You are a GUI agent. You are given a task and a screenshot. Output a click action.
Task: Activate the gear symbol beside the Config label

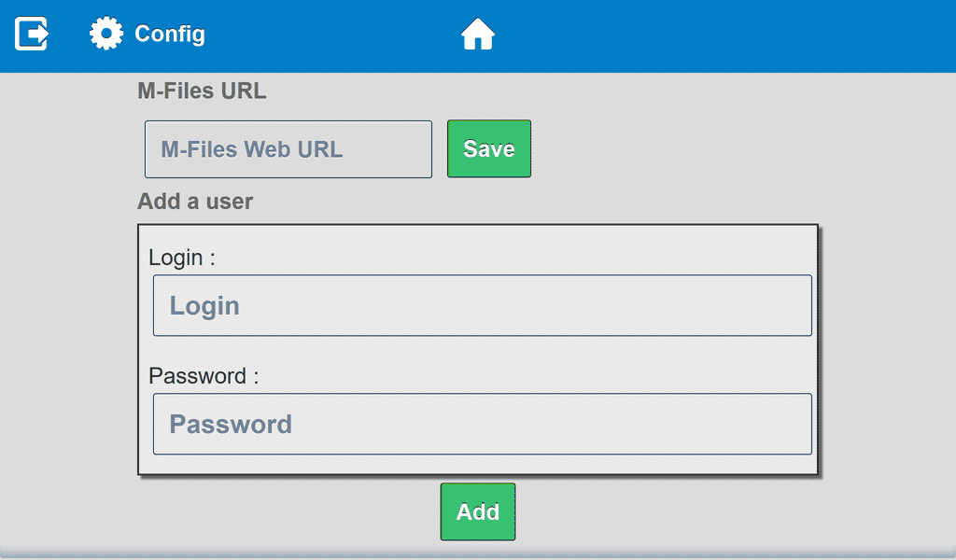(105, 33)
